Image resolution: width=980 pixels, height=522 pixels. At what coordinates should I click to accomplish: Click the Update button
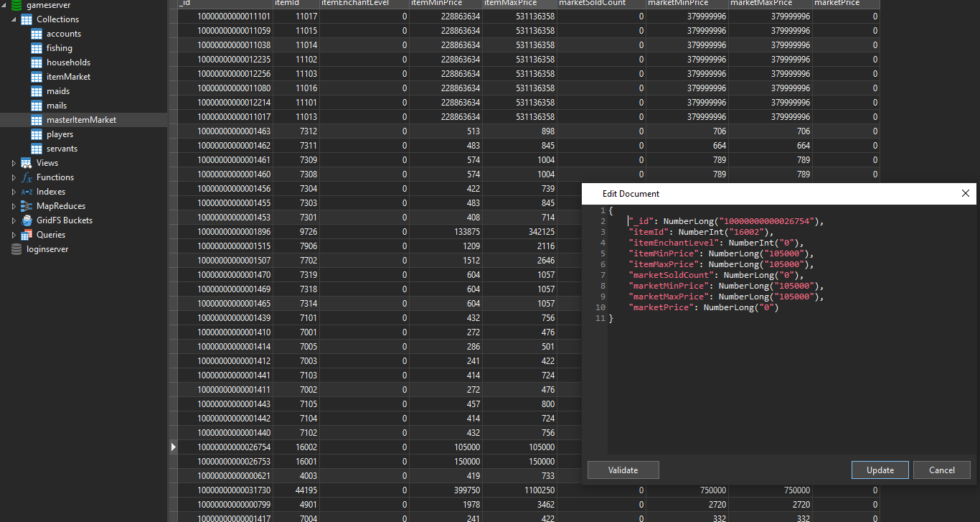(x=880, y=470)
